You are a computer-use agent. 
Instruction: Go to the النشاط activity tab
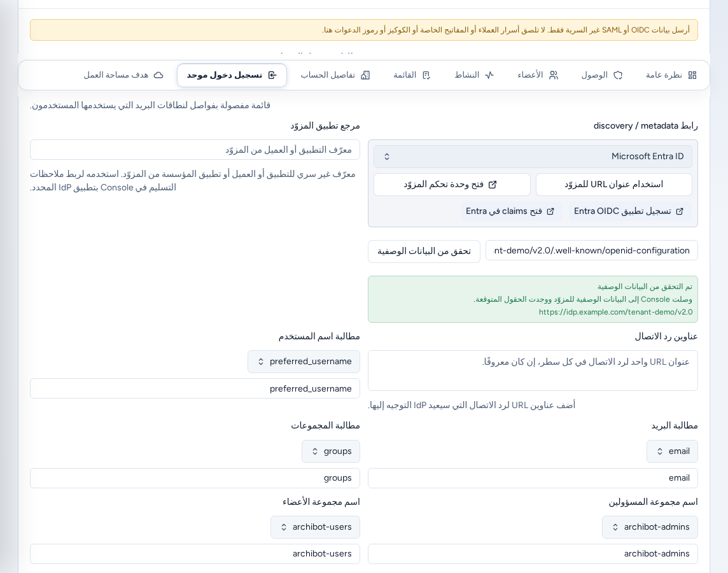474,75
